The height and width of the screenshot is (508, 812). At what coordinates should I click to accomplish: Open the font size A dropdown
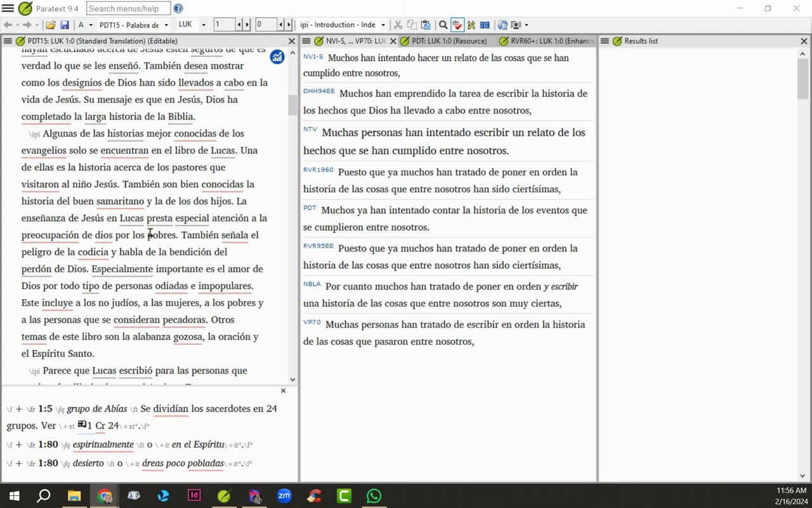point(85,25)
